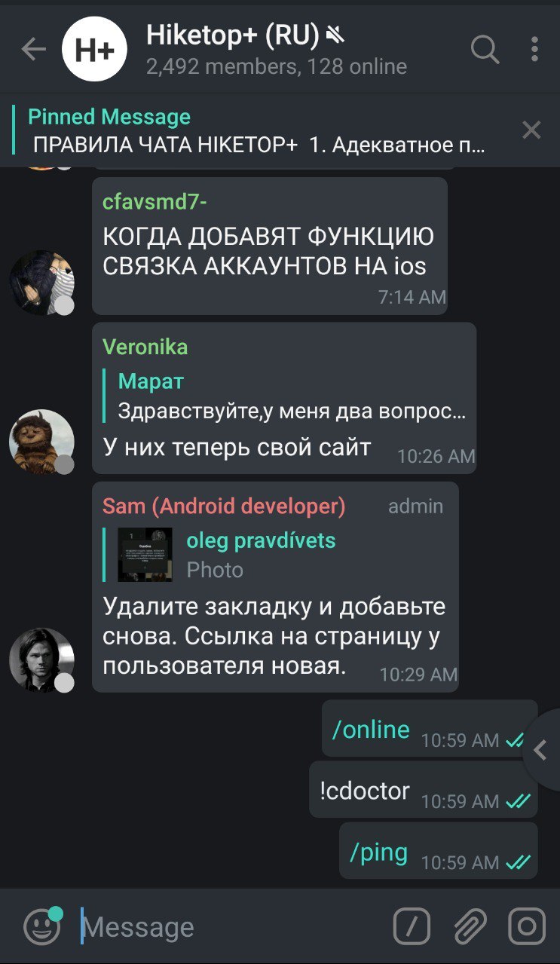Open the bot commands slash icon
560x964 pixels.
pos(412,926)
